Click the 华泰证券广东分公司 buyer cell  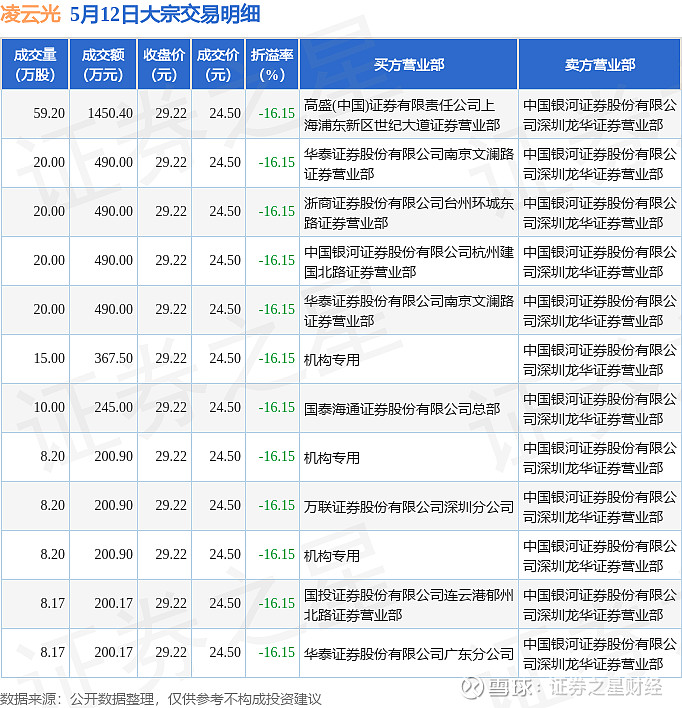tap(408, 653)
